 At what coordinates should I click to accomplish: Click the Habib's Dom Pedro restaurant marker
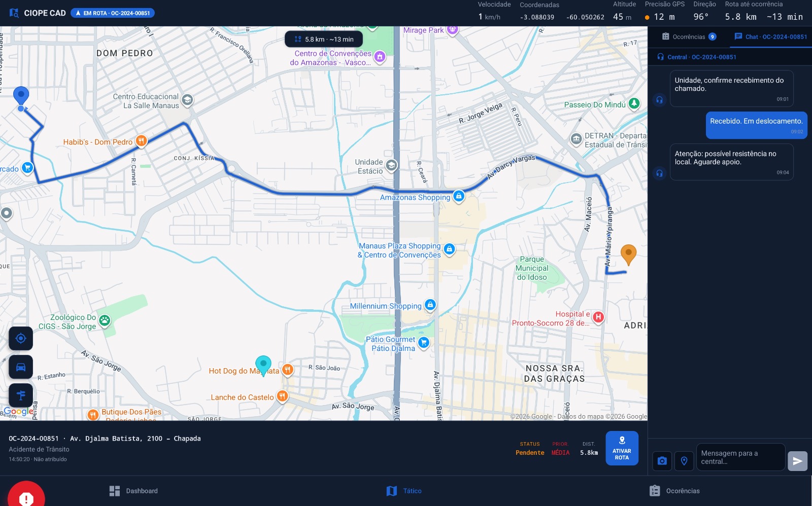click(x=142, y=141)
